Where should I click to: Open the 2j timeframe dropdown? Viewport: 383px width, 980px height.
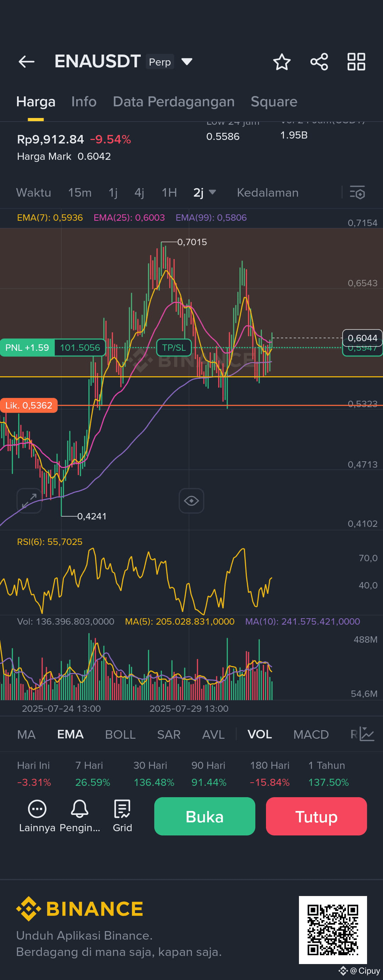pyautogui.click(x=205, y=192)
